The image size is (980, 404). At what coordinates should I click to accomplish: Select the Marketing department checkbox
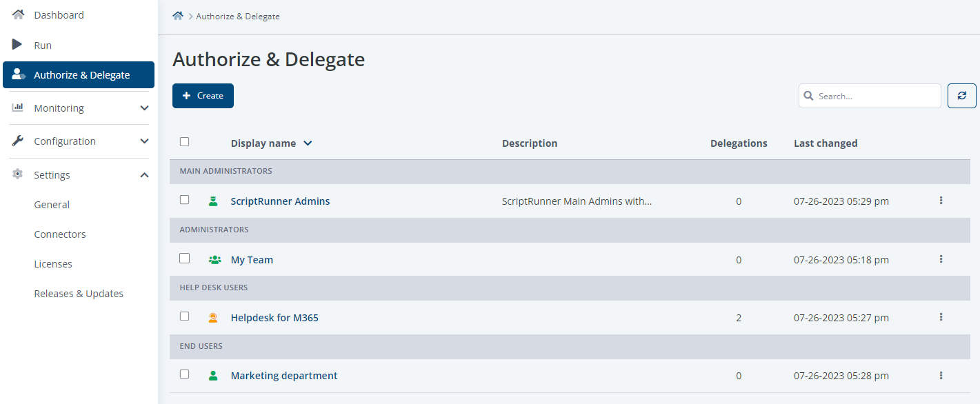pos(184,374)
